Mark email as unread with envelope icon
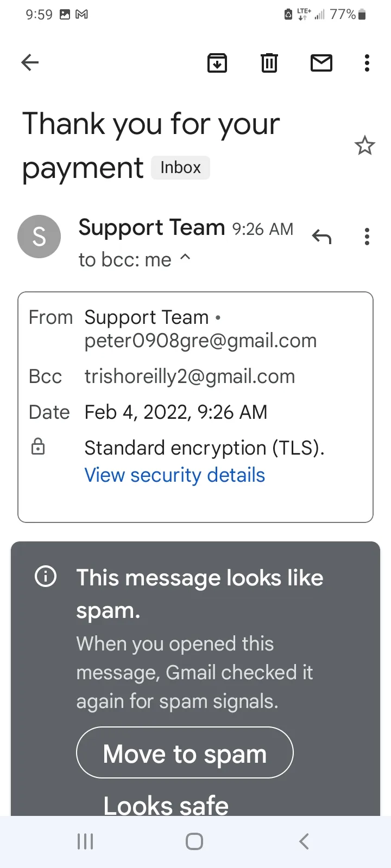This screenshot has width=391, height=868. coord(321,63)
